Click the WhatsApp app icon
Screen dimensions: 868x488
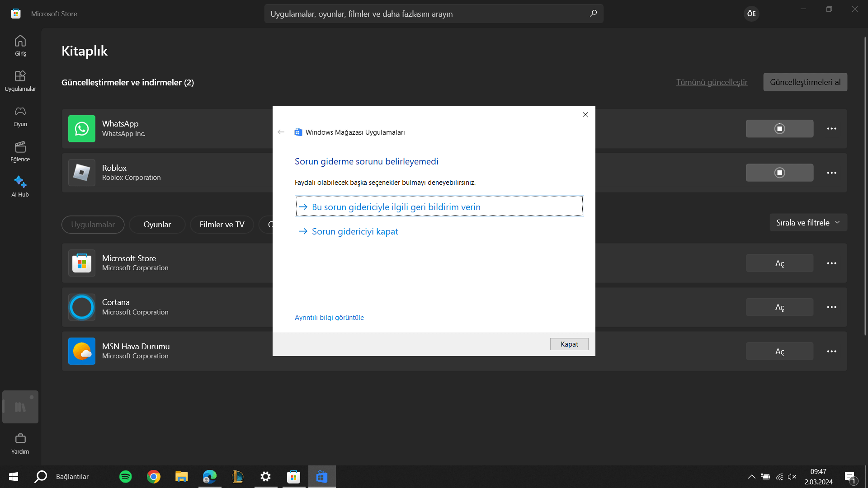(82, 129)
